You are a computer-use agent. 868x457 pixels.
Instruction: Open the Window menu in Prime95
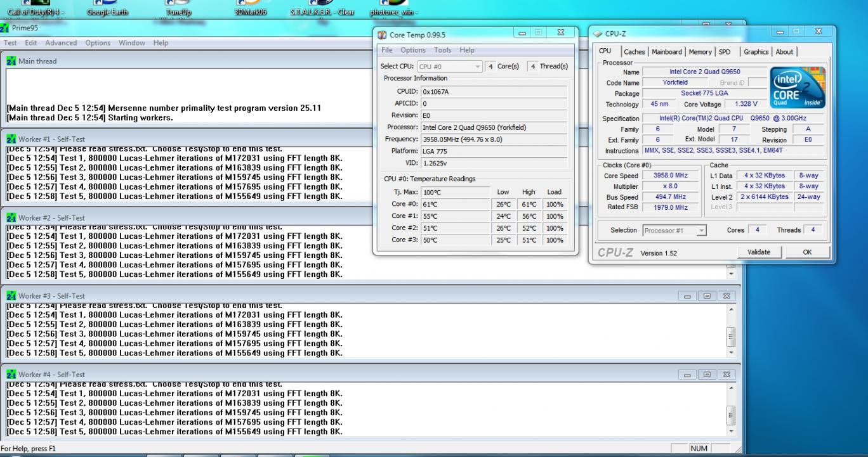(132, 42)
